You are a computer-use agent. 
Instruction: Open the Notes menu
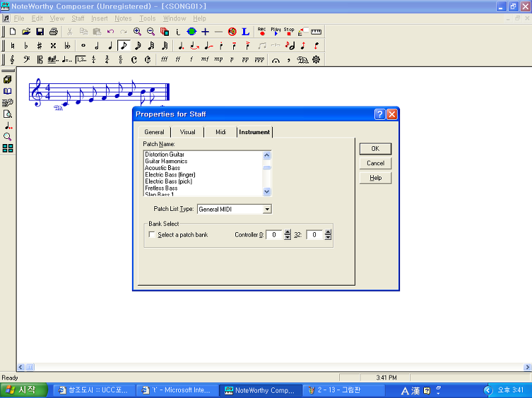(x=123, y=18)
